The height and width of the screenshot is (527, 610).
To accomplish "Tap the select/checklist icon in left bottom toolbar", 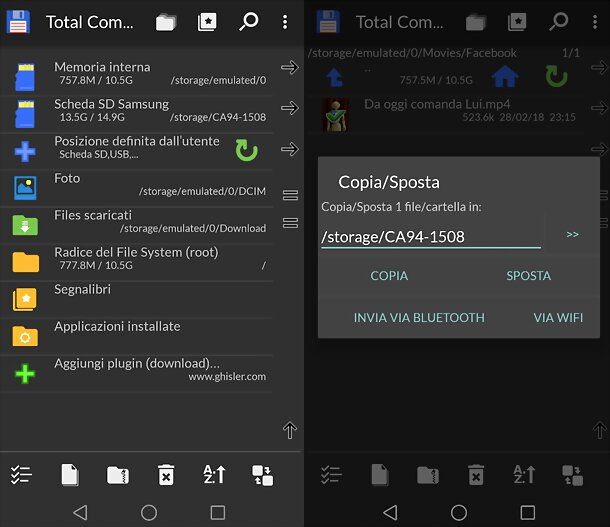I will point(21,474).
